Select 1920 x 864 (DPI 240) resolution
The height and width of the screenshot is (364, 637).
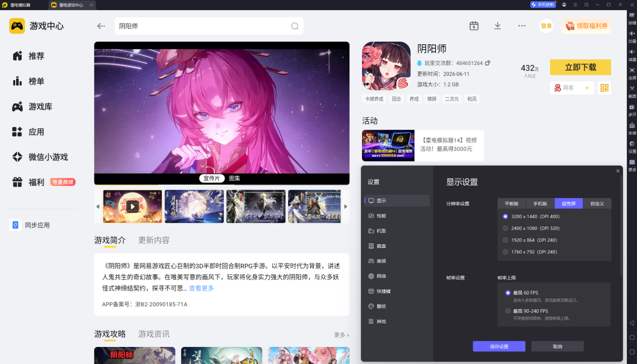tap(530, 240)
